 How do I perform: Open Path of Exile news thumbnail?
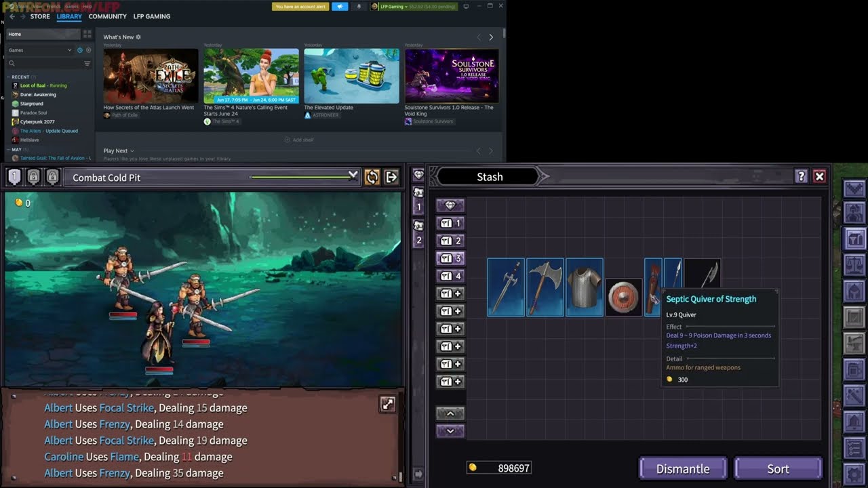pos(151,76)
